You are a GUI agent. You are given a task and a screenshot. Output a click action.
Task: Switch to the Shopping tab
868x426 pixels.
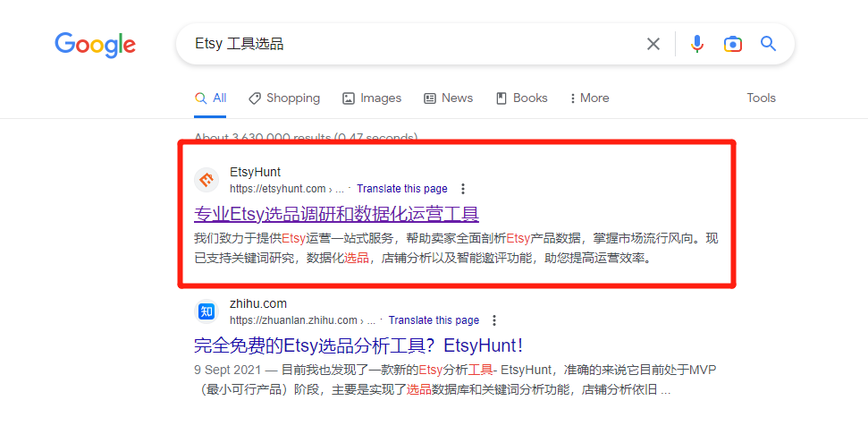pos(284,98)
